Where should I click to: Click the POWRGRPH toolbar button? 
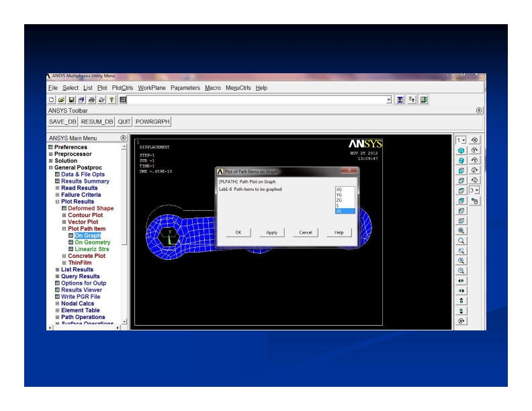[152, 122]
